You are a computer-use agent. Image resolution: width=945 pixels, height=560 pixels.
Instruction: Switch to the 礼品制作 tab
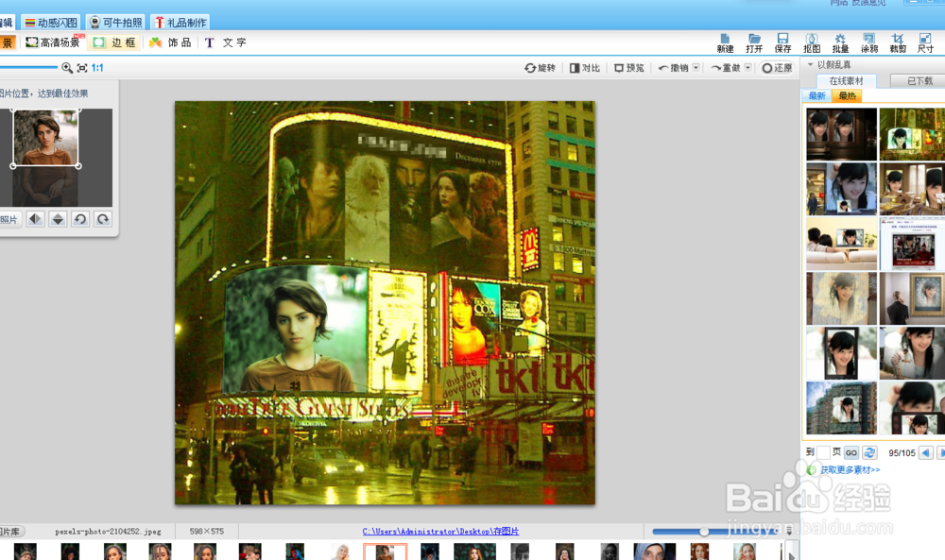180,23
